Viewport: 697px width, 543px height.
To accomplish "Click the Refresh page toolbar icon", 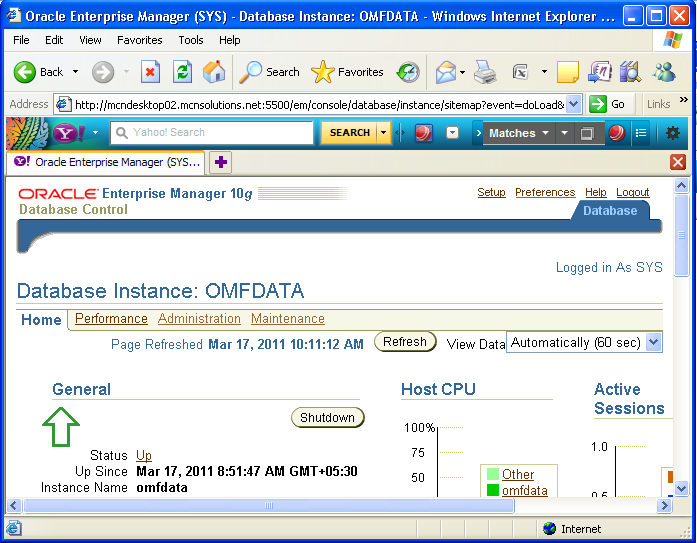I will tap(182, 72).
